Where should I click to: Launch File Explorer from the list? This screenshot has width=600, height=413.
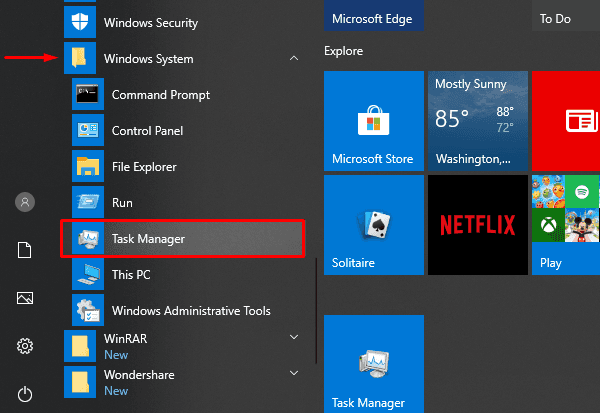[144, 167]
